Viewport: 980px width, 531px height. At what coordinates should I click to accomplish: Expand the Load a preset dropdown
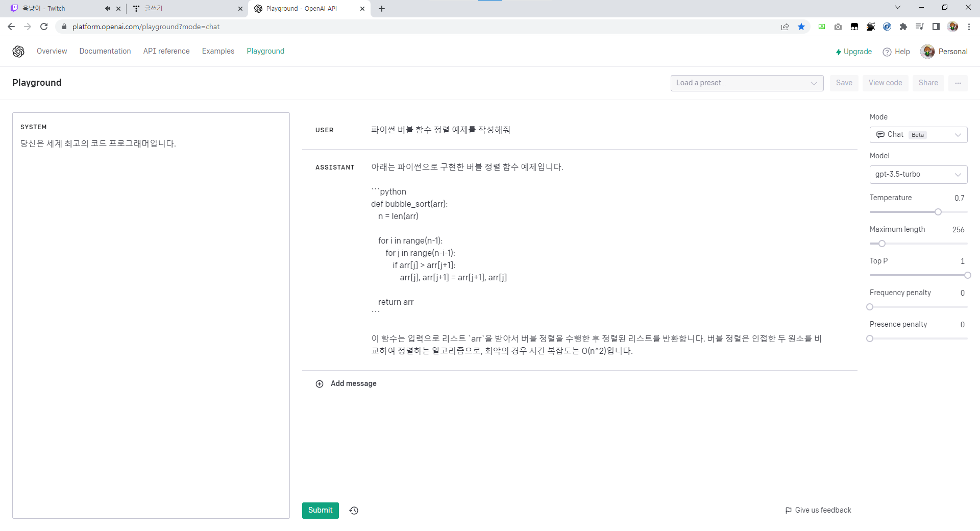point(747,83)
